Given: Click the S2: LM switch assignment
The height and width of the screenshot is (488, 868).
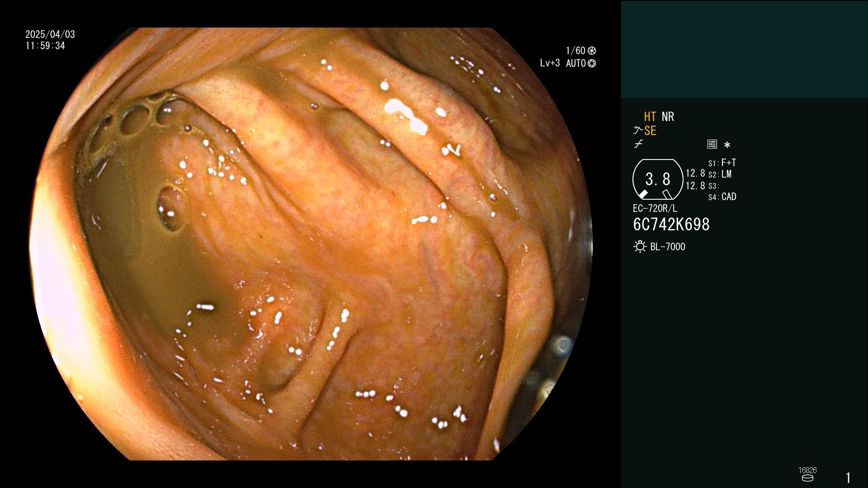Looking at the screenshot, I should [x=720, y=174].
